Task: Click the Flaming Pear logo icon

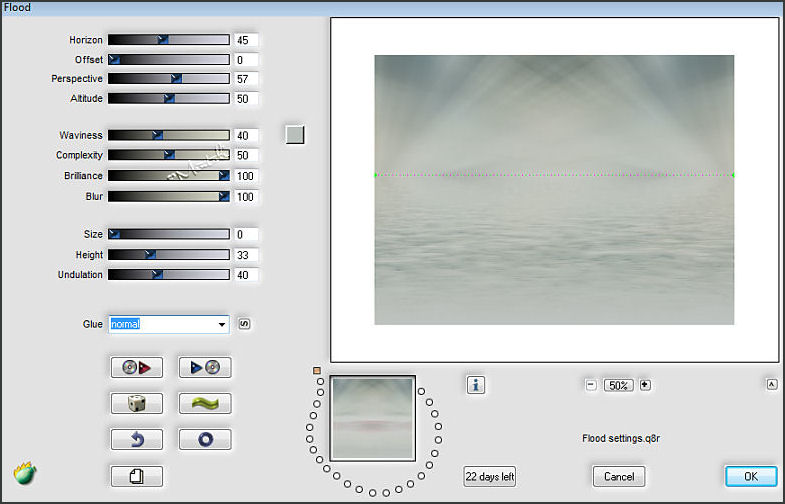Action: (x=25, y=473)
